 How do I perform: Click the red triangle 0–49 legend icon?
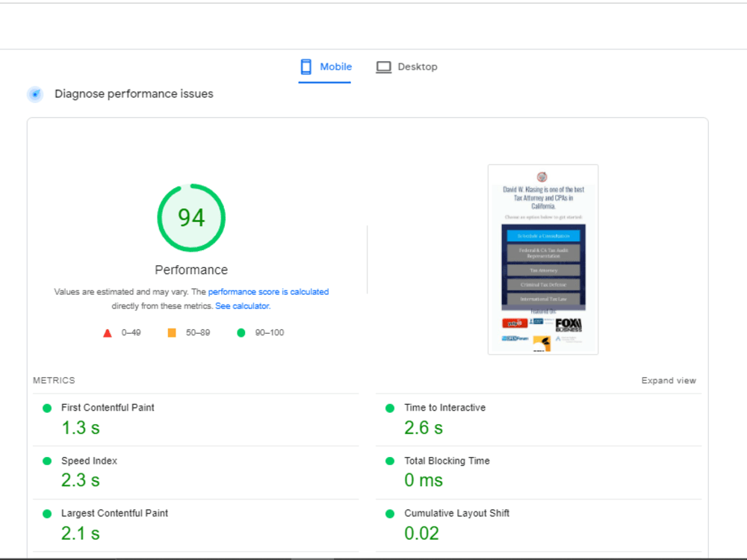[x=108, y=333]
